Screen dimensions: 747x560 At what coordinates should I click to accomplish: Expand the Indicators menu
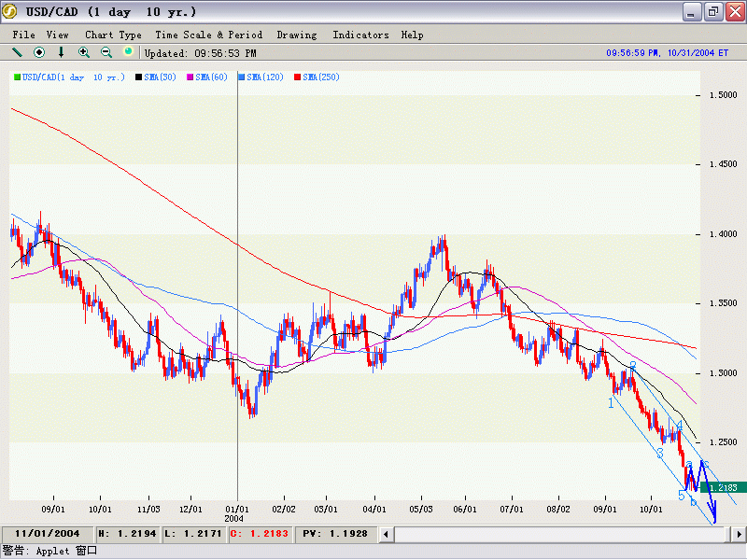pyautogui.click(x=360, y=35)
